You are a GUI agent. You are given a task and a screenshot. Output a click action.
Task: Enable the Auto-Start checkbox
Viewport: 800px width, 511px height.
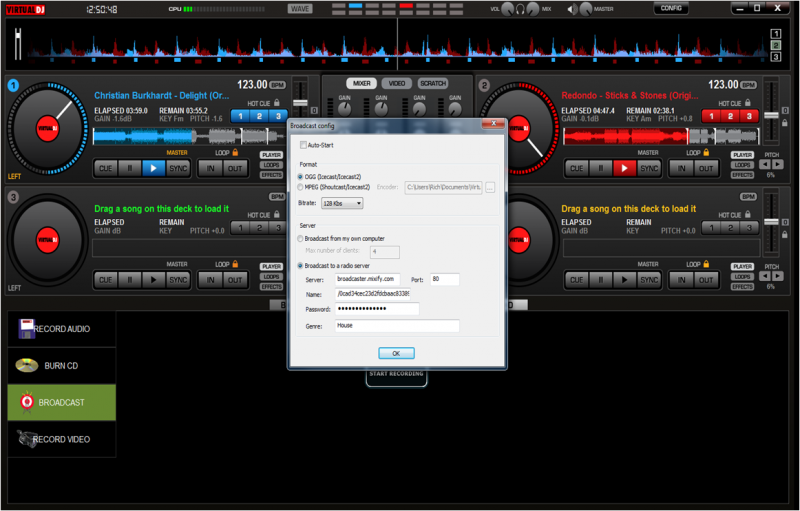coord(302,145)
